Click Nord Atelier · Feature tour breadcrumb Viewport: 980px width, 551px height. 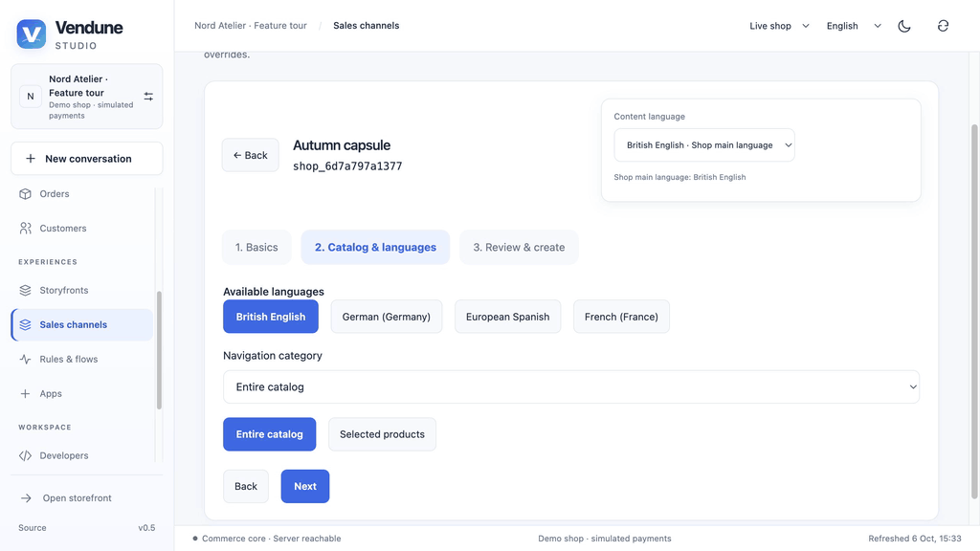pyautogui.click(x=251, y=26)
